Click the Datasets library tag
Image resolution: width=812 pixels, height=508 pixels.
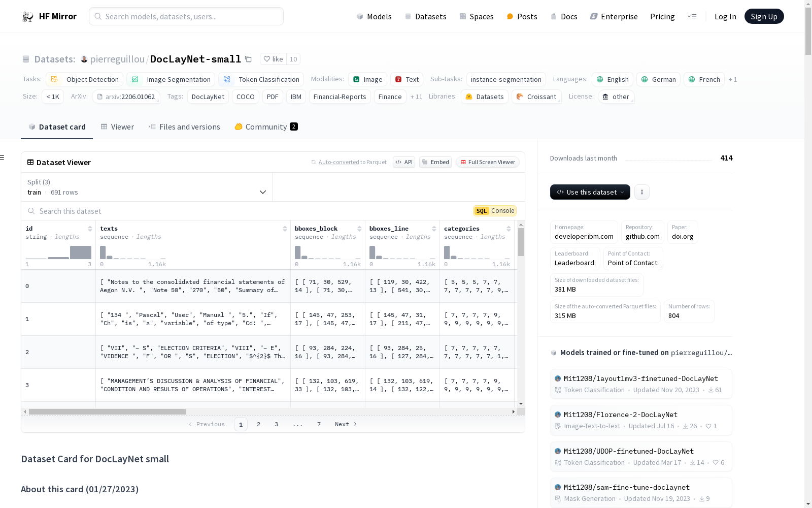tap(485, 97)
